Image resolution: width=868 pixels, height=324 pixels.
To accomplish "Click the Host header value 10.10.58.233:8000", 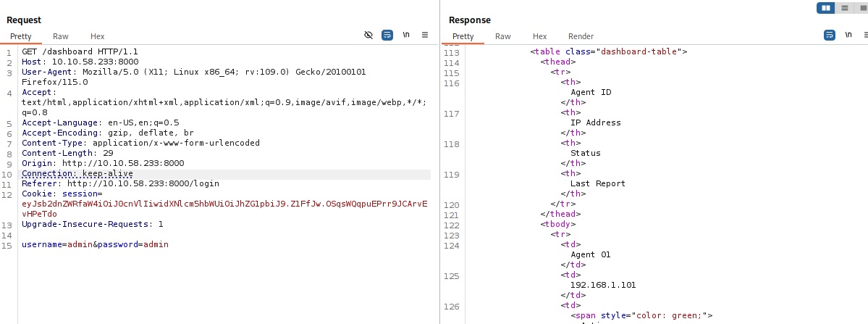I will pos(96,62).
